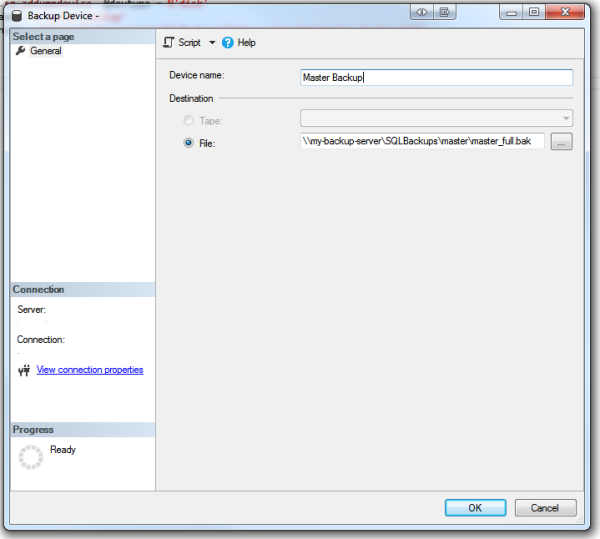Click the Server: label
The image size is (600, 539).
(31, 309)
